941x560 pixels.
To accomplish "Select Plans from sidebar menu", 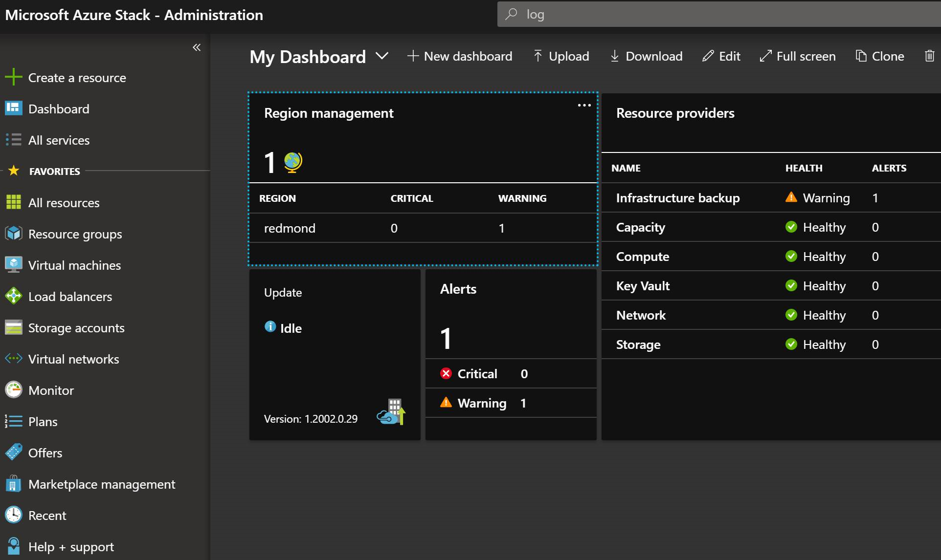I will (42, 421).
